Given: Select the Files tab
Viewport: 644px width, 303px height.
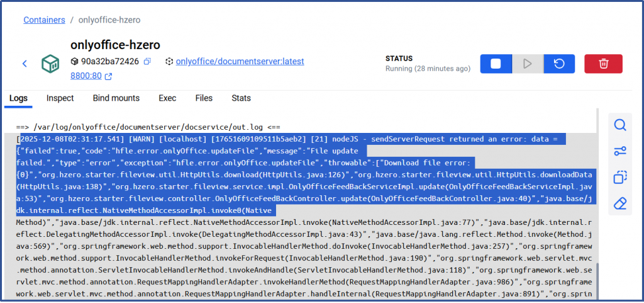Looking at the screenshot, I should pos(204,98).
